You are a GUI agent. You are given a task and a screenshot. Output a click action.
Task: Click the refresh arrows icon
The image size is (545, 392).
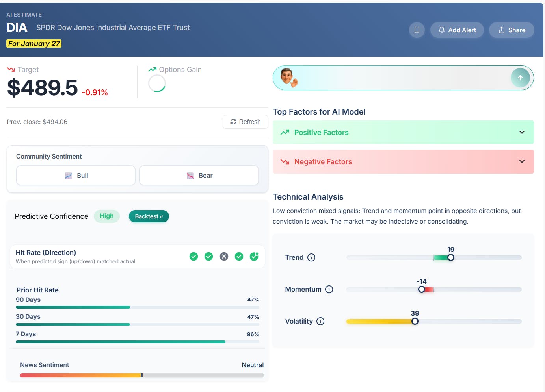(x=233, y=122)
